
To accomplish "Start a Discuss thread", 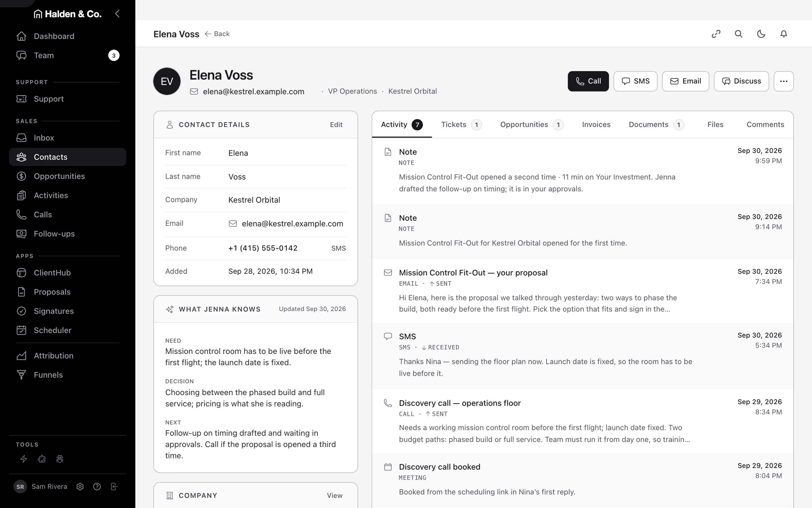I will [741, 81].
